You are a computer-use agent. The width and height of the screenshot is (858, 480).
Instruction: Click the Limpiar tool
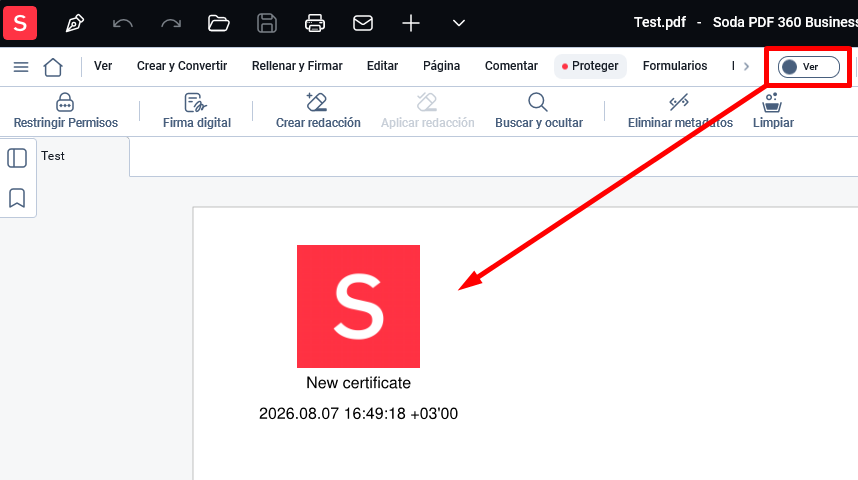click(773, 111)
